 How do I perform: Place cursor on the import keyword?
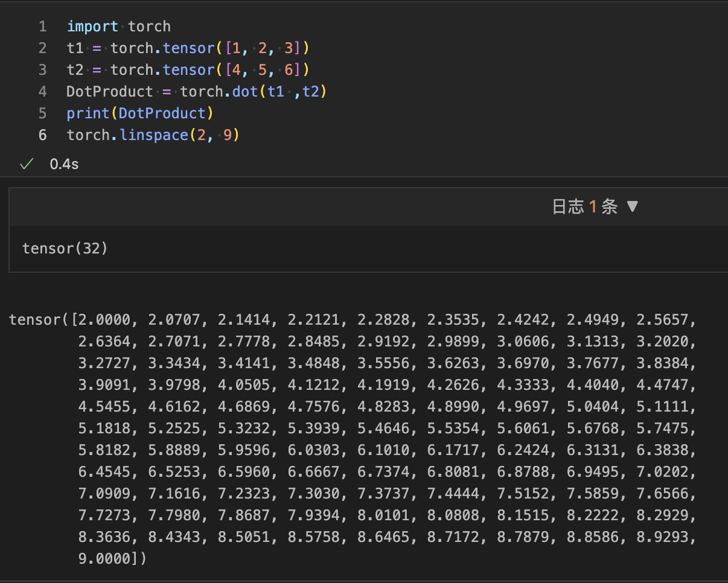(x=92, y=27)
